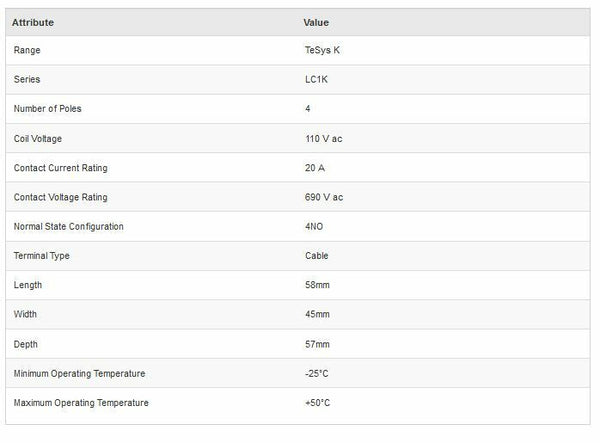Select the Terminal Type label

coord(42,256)
